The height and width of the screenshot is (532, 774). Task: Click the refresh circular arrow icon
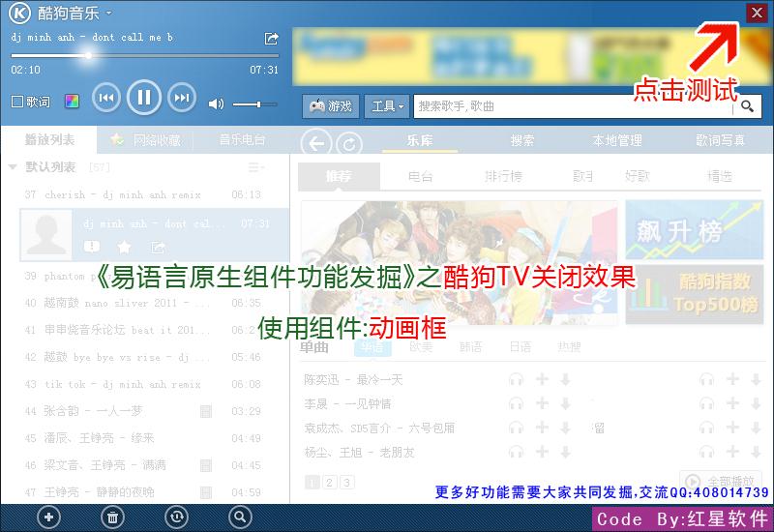pyautogui.click(x=349, y=144)
